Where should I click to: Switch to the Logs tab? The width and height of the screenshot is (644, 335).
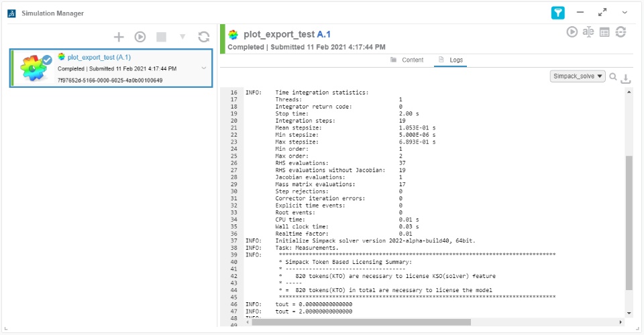451,60
